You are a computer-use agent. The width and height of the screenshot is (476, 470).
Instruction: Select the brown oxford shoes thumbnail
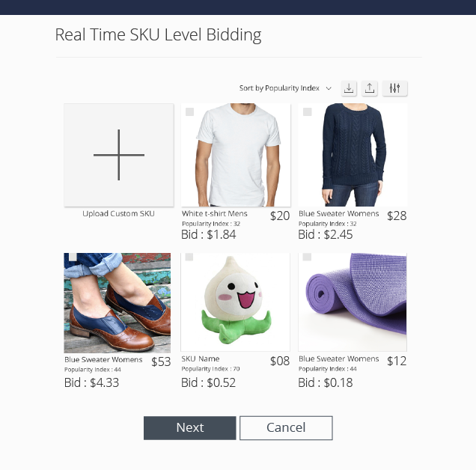tap(118, 302)
